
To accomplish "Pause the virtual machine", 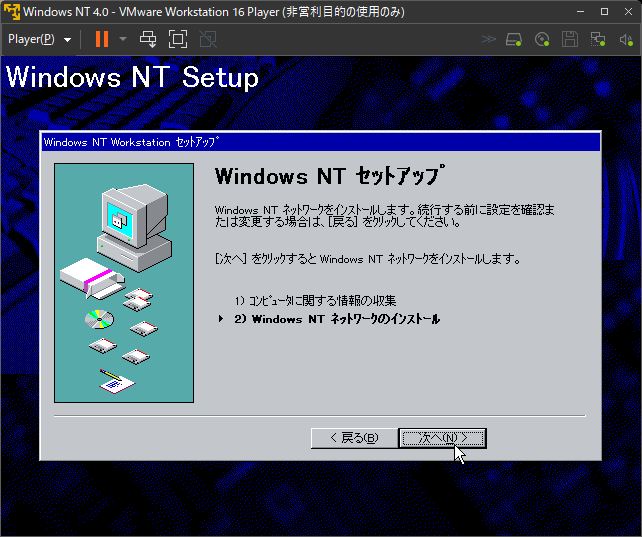I will click(x=102, y=39).
